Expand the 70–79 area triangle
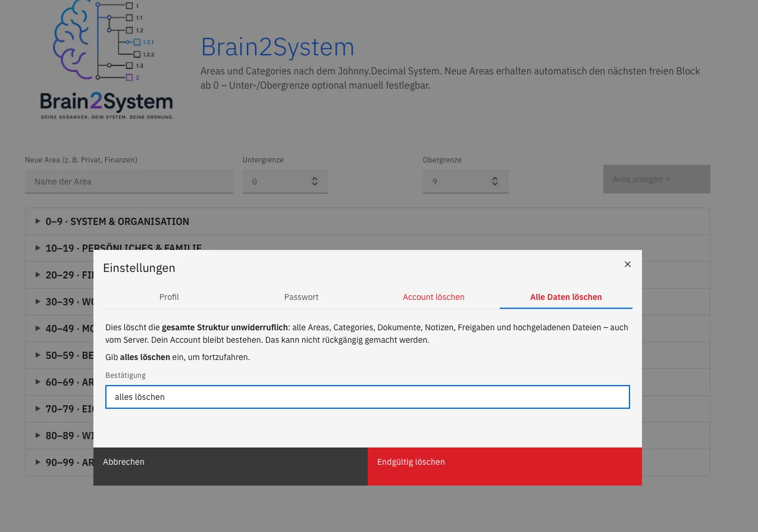The width and height of the screenshot is (758, 532). (38, 409)
